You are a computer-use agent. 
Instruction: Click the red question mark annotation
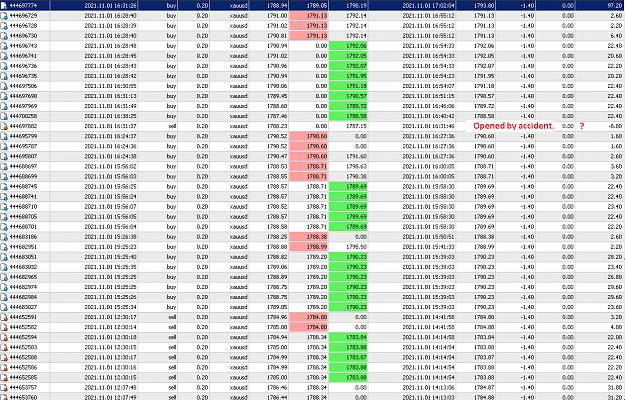pos(582,126)
